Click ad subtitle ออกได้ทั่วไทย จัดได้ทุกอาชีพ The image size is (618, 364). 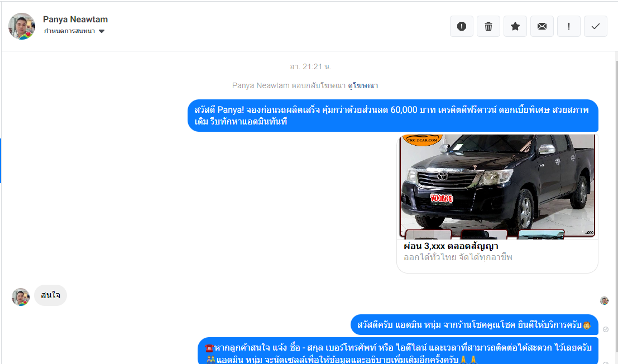point(458,257)
